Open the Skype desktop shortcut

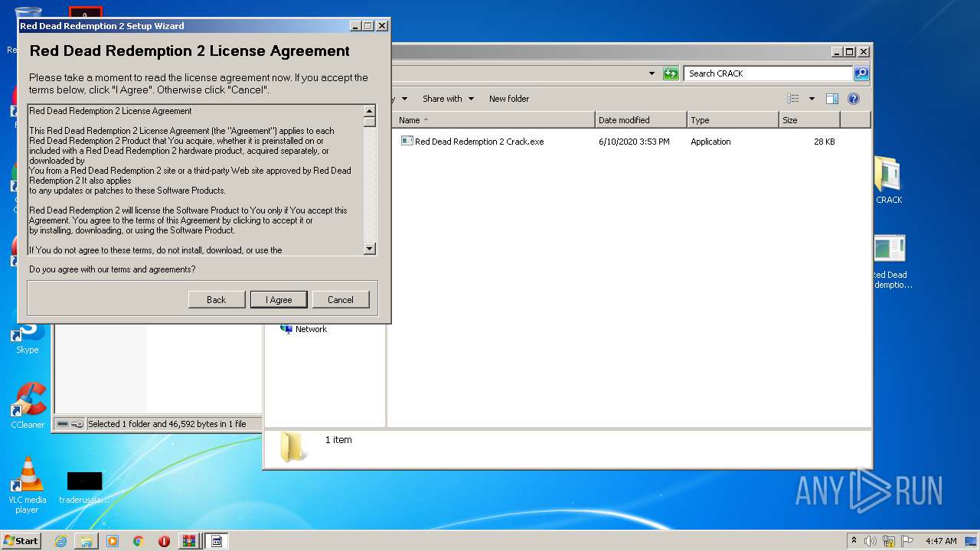[28, 338]
